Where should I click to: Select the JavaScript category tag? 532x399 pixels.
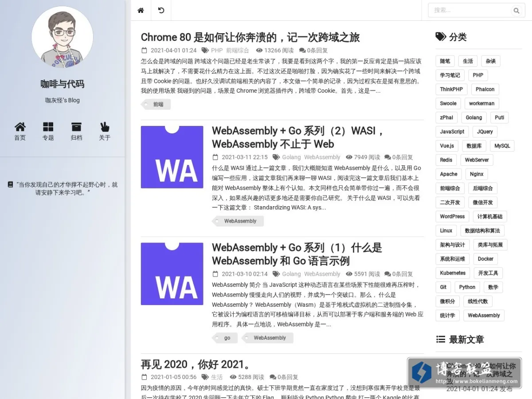click(x=452, y=132)
